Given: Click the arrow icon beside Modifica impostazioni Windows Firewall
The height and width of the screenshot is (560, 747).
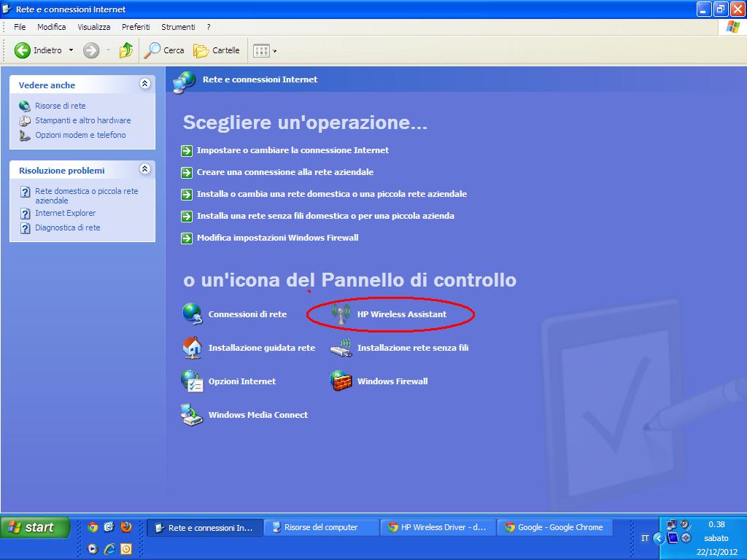Looking at the screenshot, I should 187,238.
